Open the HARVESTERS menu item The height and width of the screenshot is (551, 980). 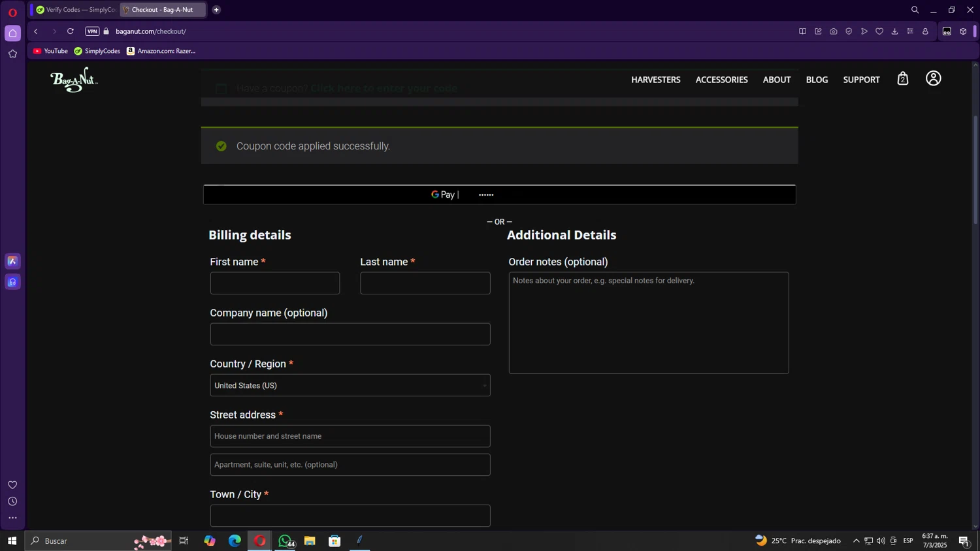coord(655,80)
